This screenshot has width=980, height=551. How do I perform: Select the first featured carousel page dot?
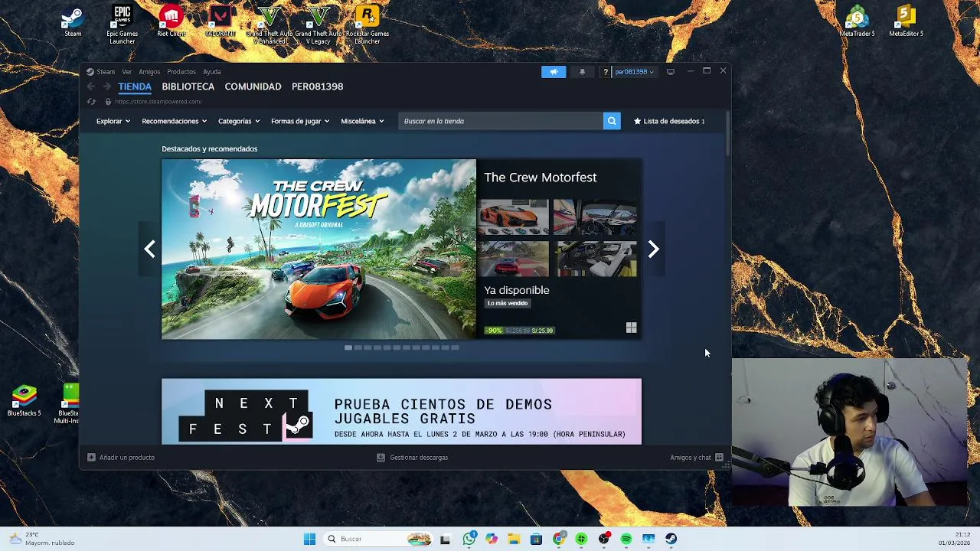[x=348, y=347]
